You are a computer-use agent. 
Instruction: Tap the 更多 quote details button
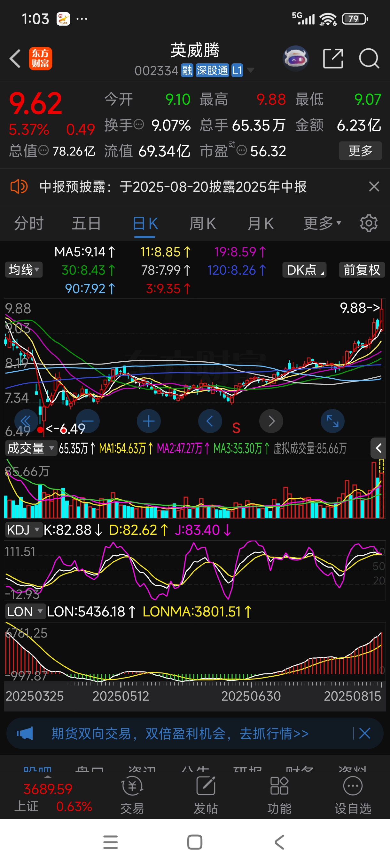point(360,151)
